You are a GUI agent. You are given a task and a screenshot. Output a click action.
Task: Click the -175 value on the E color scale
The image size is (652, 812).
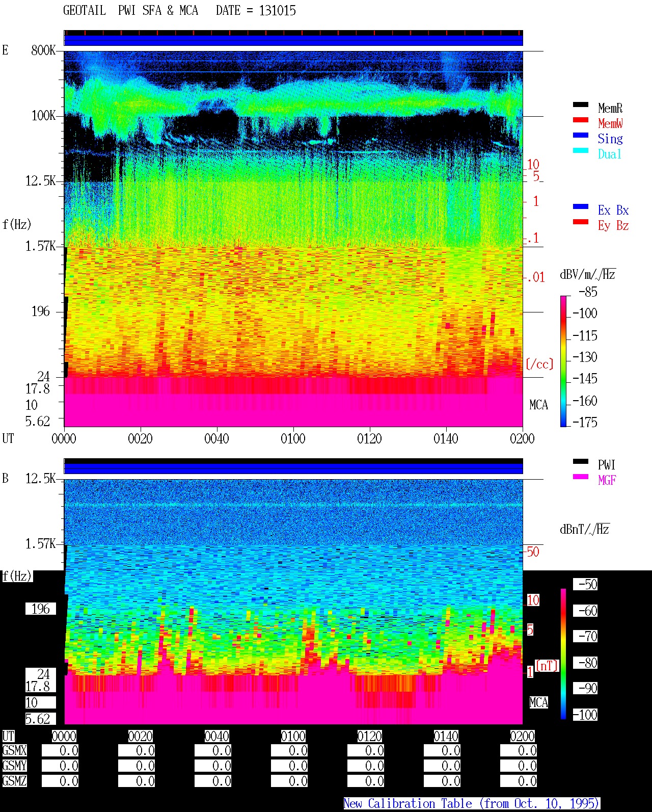pyautogui.click(x=585, y=423)
